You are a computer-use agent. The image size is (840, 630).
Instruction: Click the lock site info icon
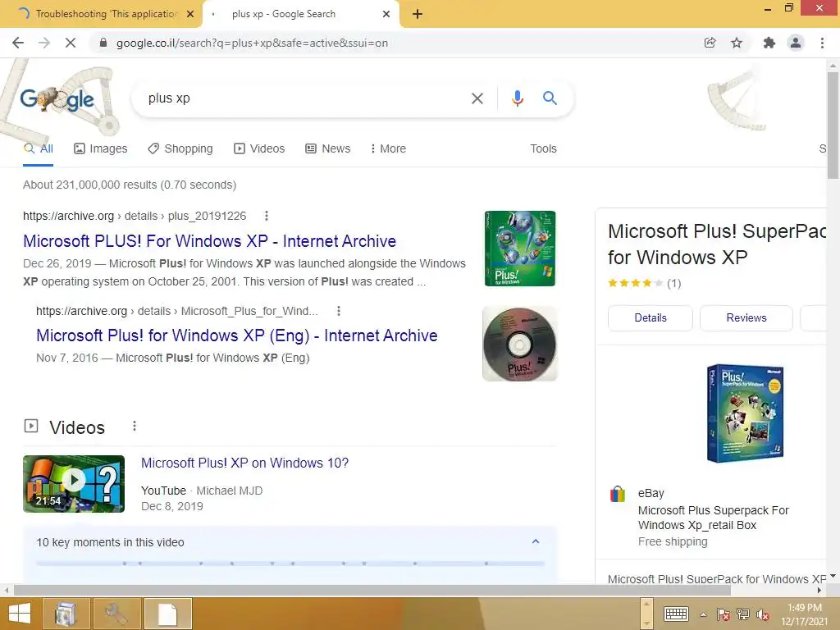103,43
